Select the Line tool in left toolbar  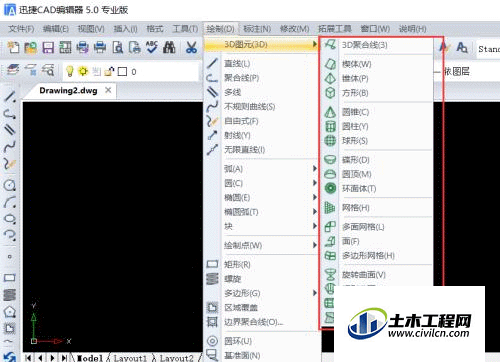coord(10,97)
